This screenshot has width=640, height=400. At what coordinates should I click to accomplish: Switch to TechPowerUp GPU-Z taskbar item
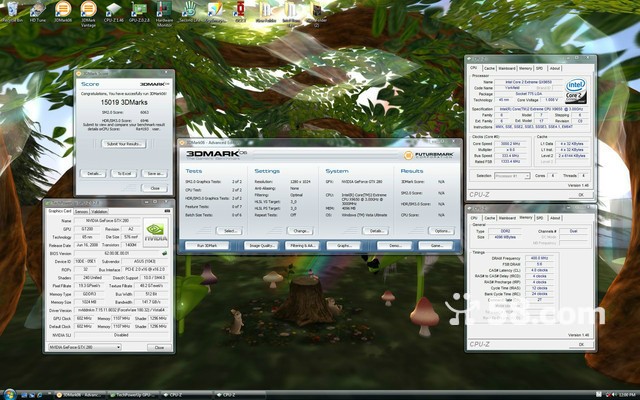[133, 395]
